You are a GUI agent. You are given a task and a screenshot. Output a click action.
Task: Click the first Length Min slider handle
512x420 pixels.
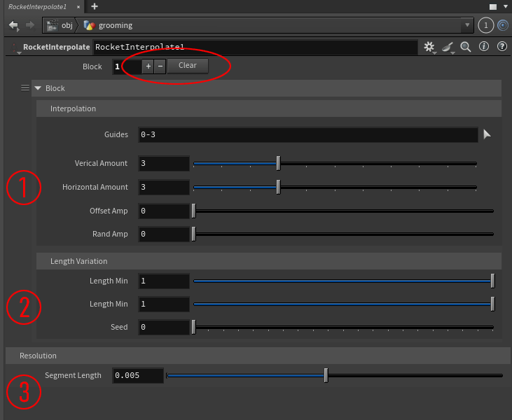(492, 281)
